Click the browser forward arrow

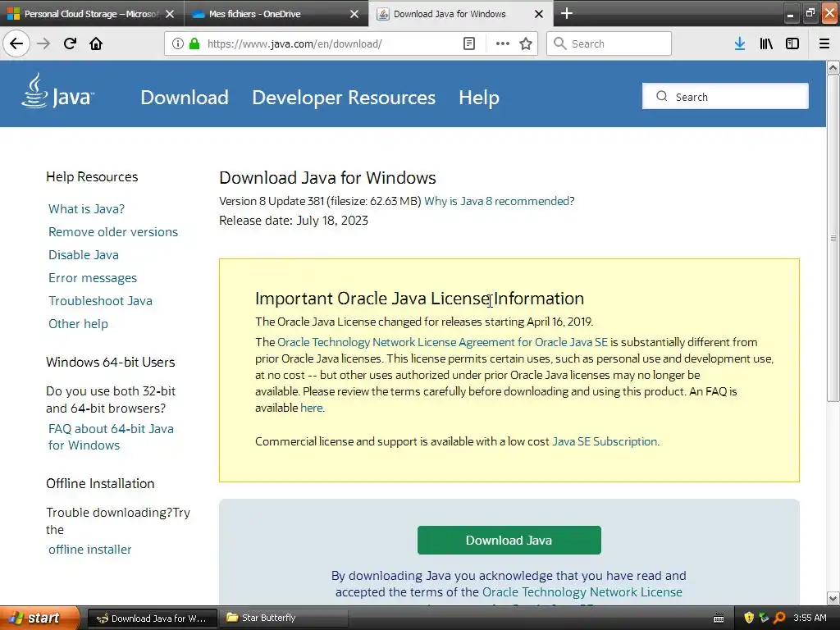click(43, 43)
